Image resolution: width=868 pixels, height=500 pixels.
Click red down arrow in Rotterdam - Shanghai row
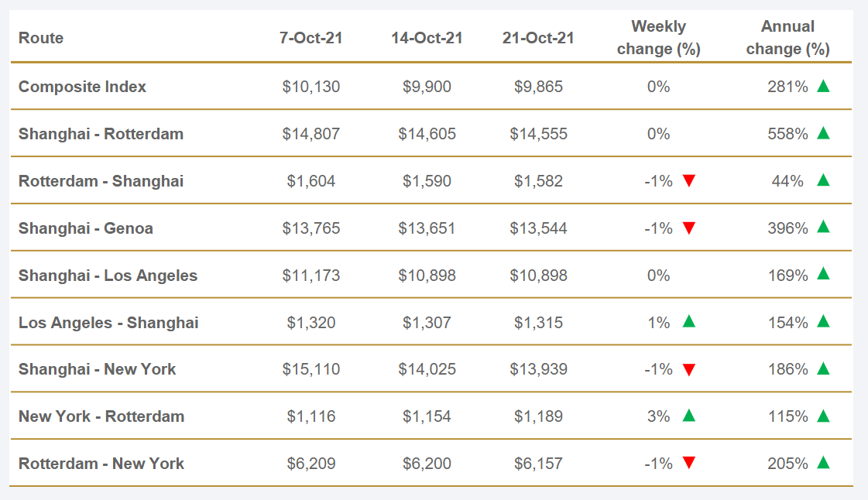[x=689, y=181]
